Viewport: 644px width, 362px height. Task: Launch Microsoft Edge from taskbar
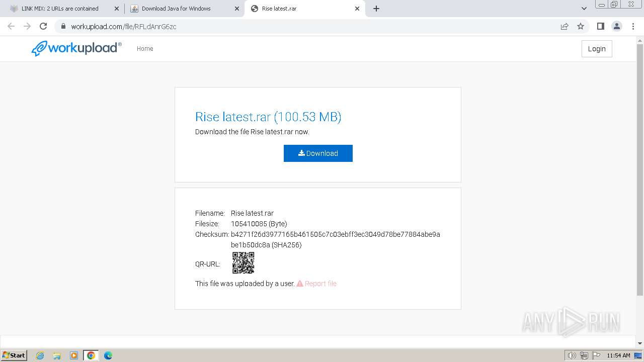(108, 355)
